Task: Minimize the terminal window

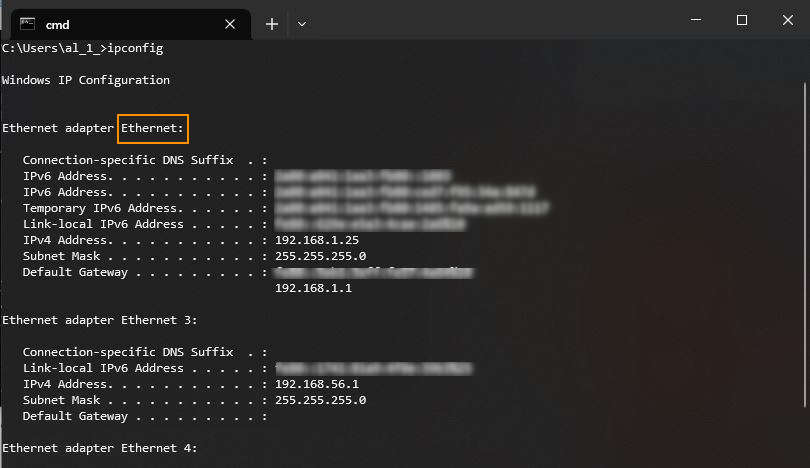Action: (696, 20)
